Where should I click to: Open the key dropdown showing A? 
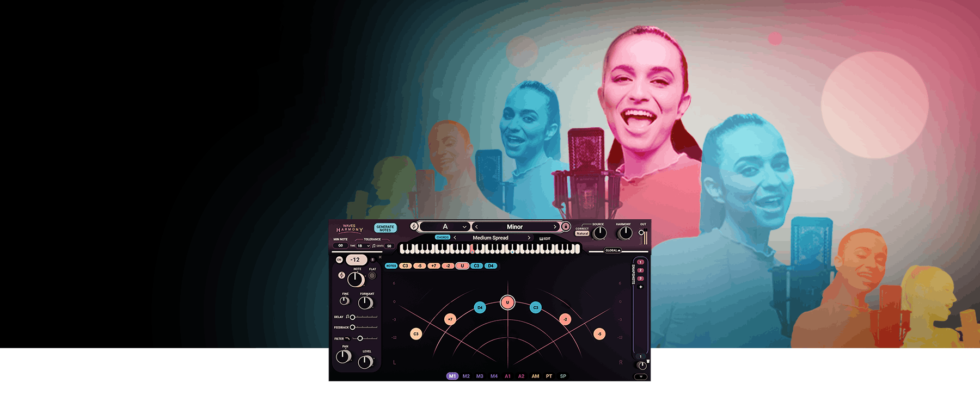[x=445, y=227]
